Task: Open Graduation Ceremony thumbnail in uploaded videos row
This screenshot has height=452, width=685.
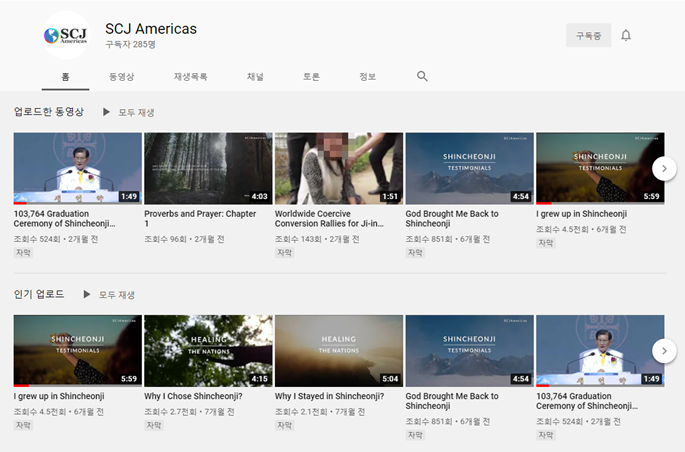Action: click(x=78, y=169)
